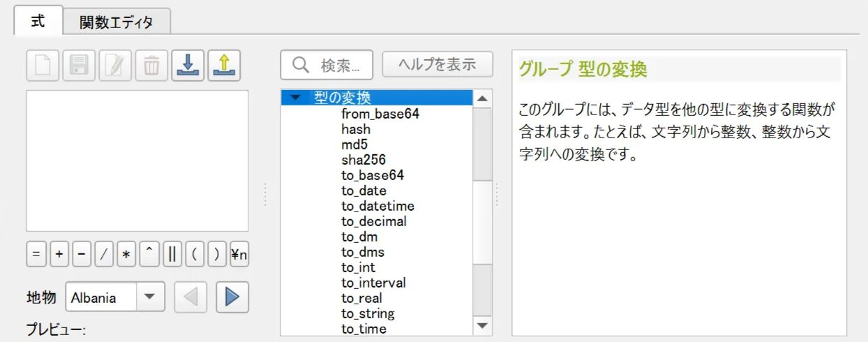Click the edit expression pencil icon
This screenshot has width=868, height=342.
(x=115, y=66)
